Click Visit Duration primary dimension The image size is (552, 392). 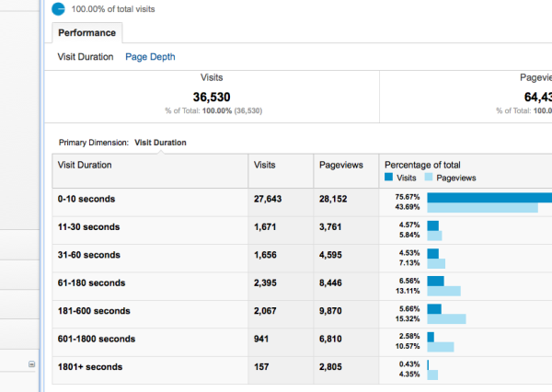(160, 143)
